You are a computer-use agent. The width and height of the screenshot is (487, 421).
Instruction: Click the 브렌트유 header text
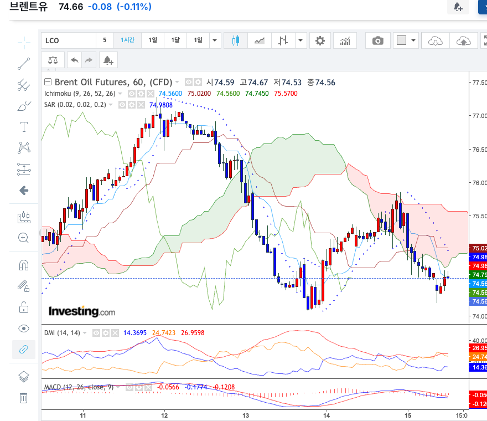(28, 6)
